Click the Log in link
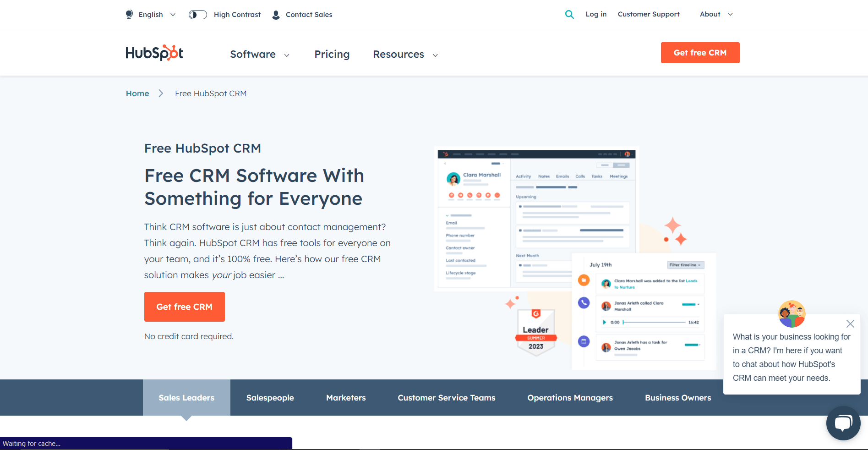This screenshot has height=450, width=868. click(595, 14)
